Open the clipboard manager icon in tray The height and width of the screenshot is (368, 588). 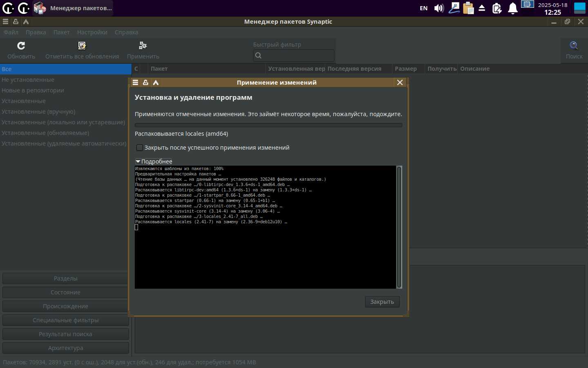pos(468,8)
